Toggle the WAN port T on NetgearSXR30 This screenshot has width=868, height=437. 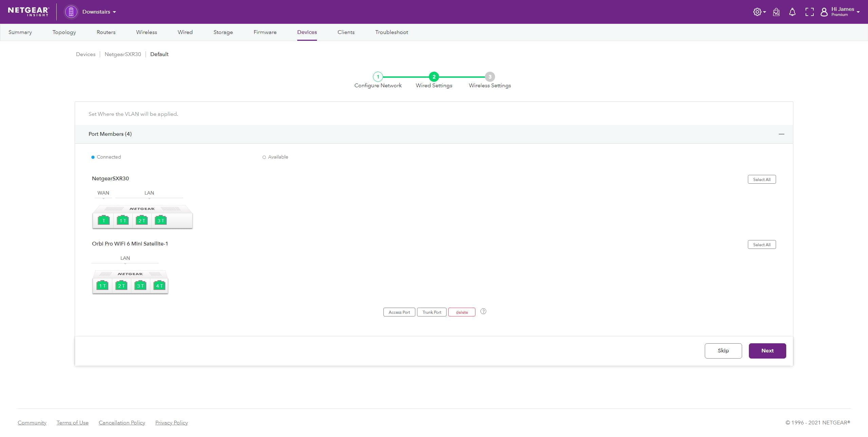coord(103,220)
